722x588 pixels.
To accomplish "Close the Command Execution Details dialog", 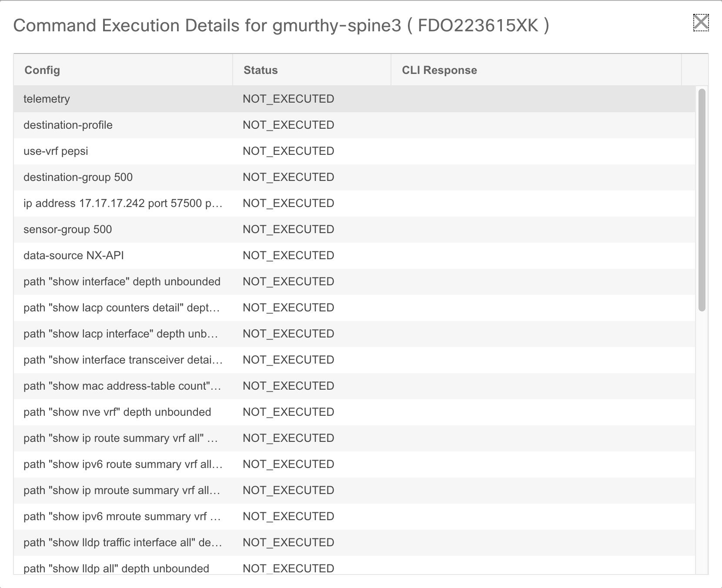I will pos(701,23).
